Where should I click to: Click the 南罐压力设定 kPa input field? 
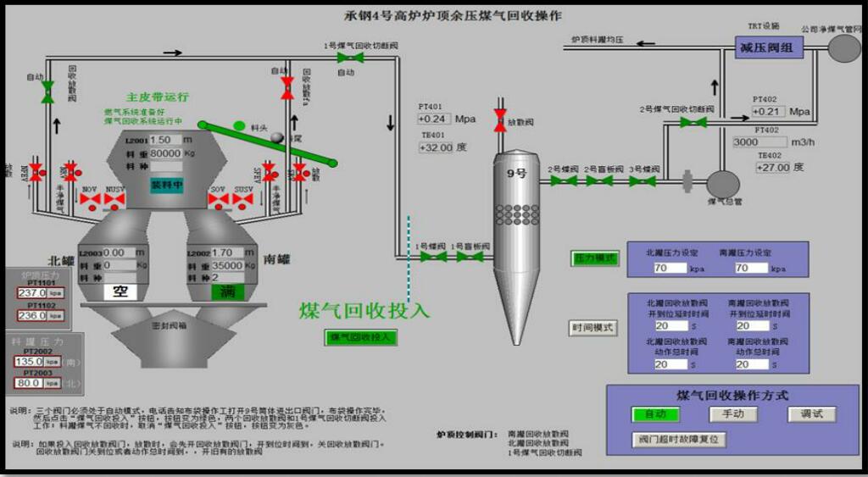pos(751,268)
